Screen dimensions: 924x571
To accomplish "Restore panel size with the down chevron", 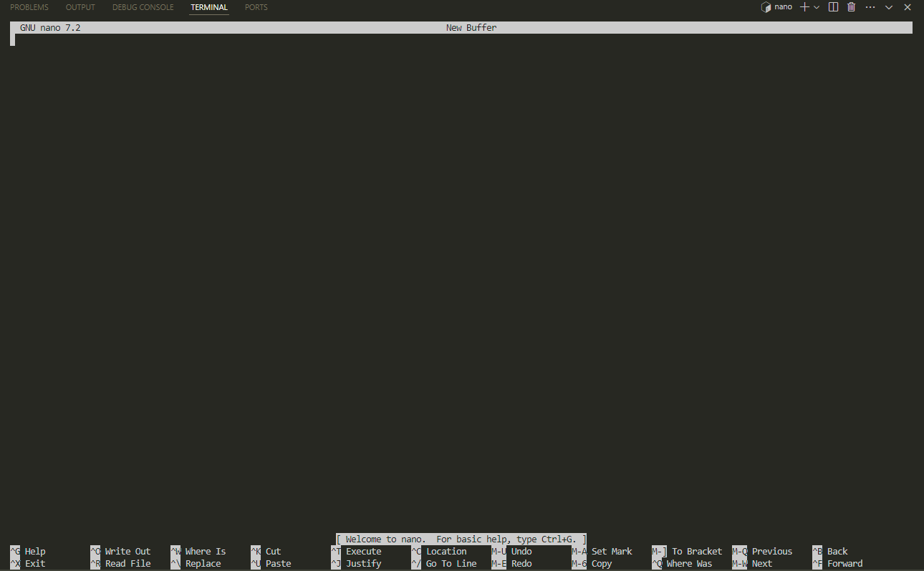I will click(889, 7).
